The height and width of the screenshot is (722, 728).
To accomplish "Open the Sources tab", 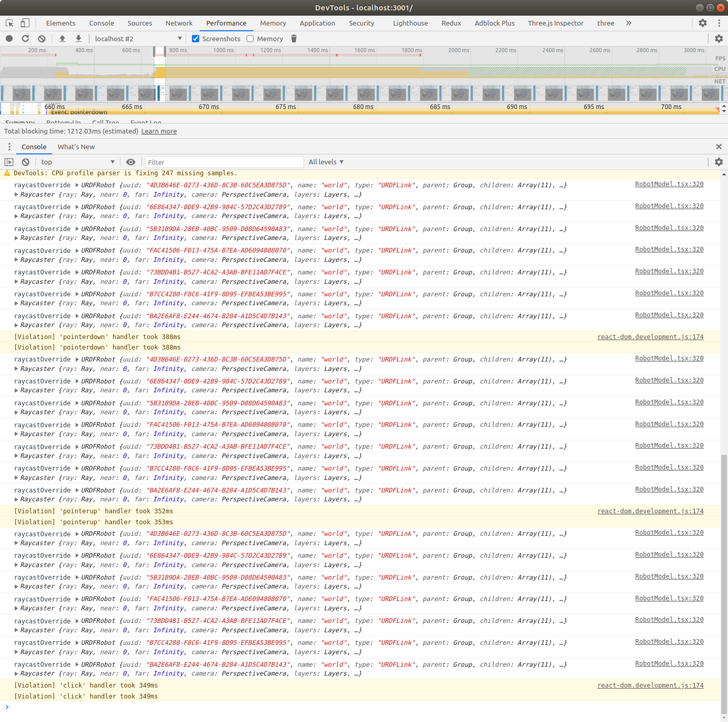I will pos(140,23).
